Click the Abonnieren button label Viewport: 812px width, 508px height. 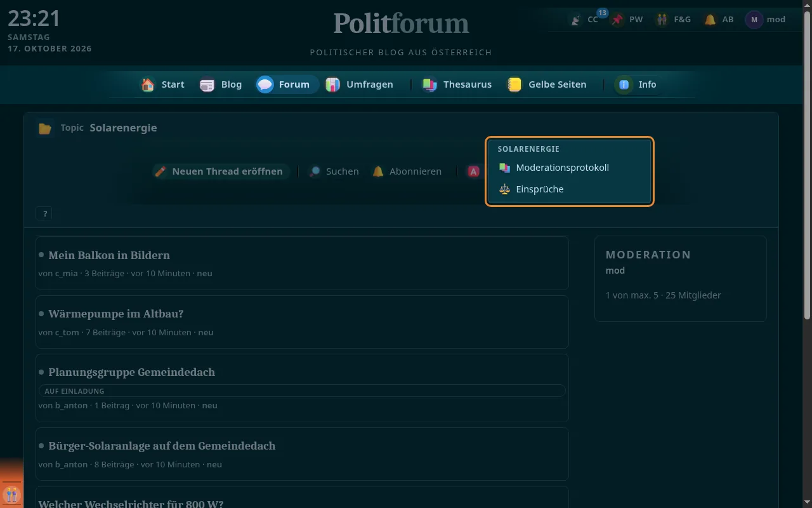pyautogui.click(x=416, y=171)
